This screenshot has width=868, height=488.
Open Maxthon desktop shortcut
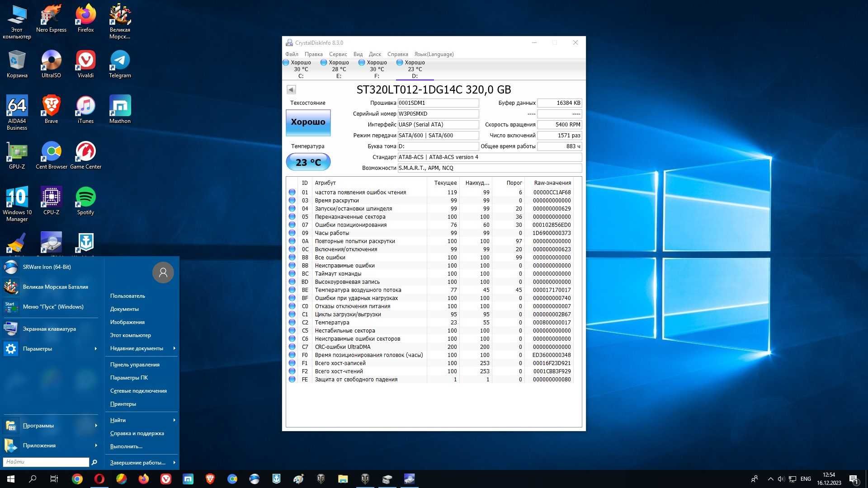[120, 109]
